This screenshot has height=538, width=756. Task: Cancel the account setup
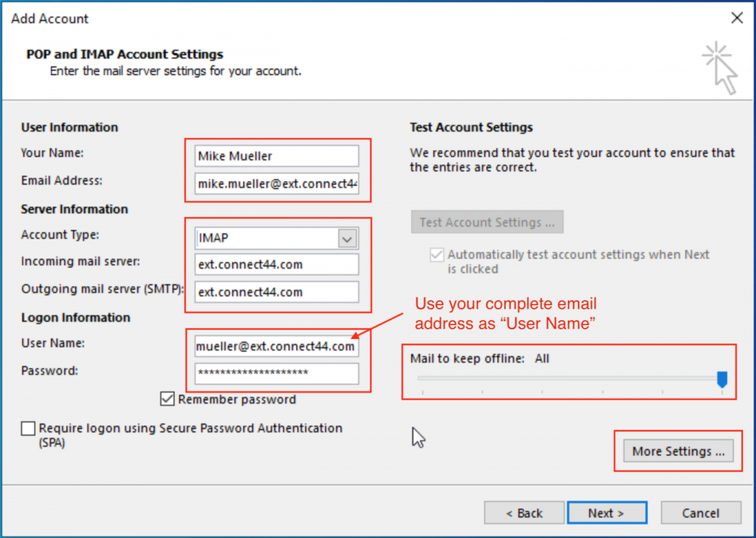click(x=700, y=513)
